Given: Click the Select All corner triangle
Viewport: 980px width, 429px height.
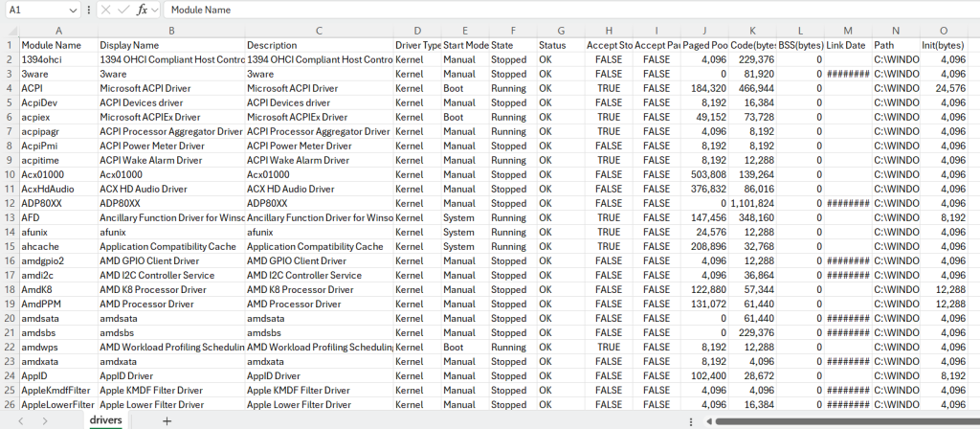Looking at the screenshot, I should (10, 31).
